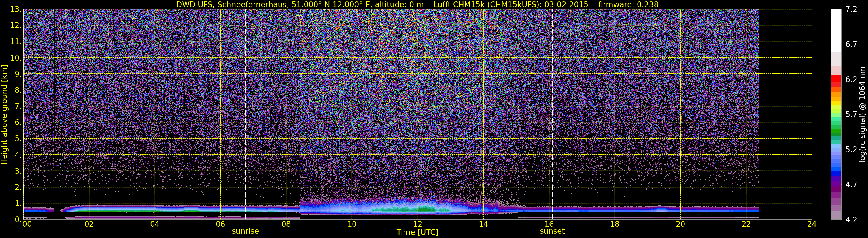Click the height axis tick label '3.'
The image size is (868, 238).
point(18,171)
